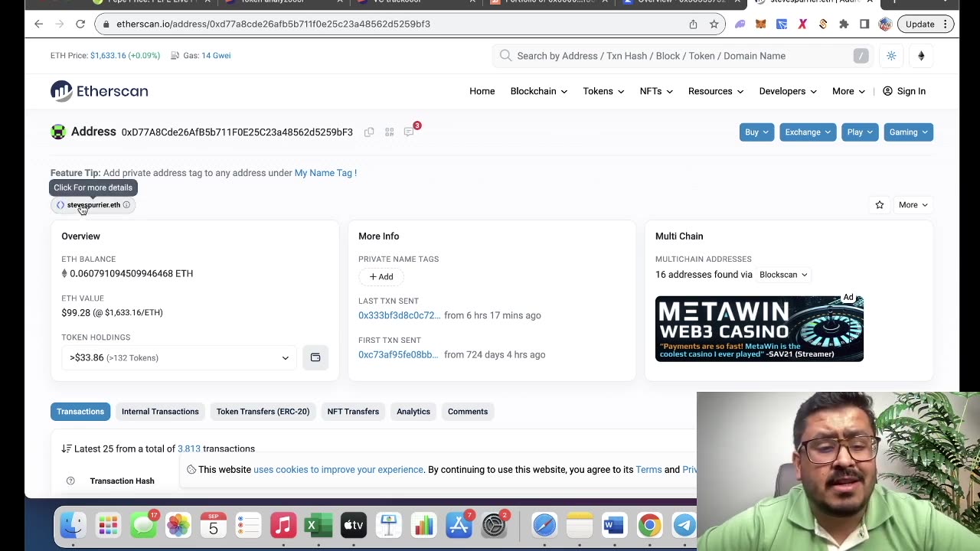Click the browser address bar URL
Viewport: 980px width, 551px height.
click(x=273, y=24)
